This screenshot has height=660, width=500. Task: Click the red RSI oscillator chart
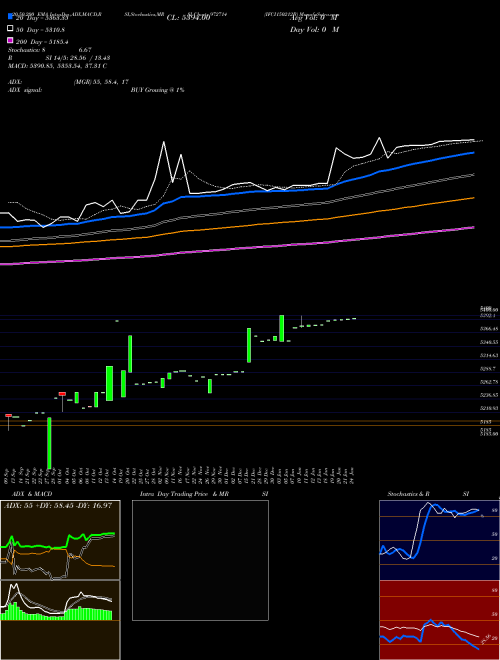[x=439, y=620]
